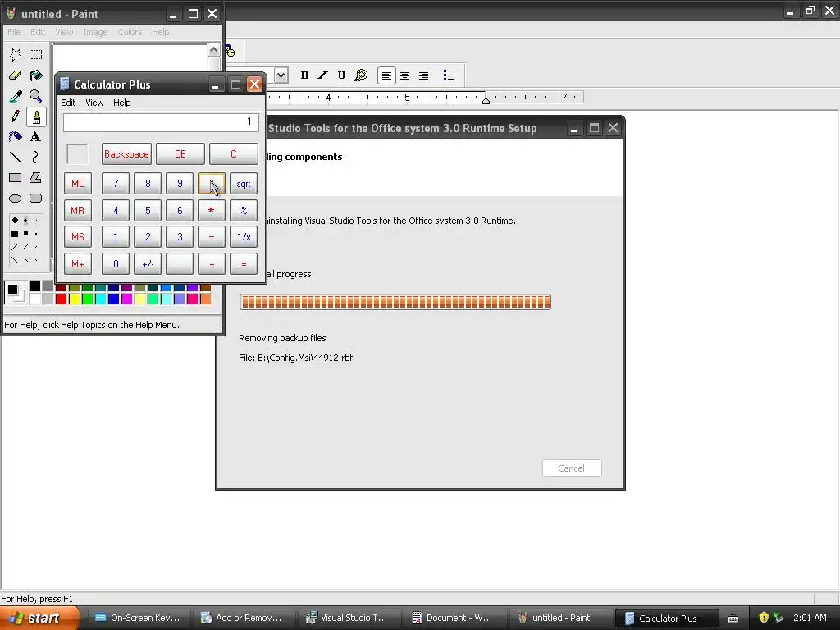This screenshot has width=840, height=630.
Task: Select the Pick Color eyedropper tool
Action: [15, 96]
